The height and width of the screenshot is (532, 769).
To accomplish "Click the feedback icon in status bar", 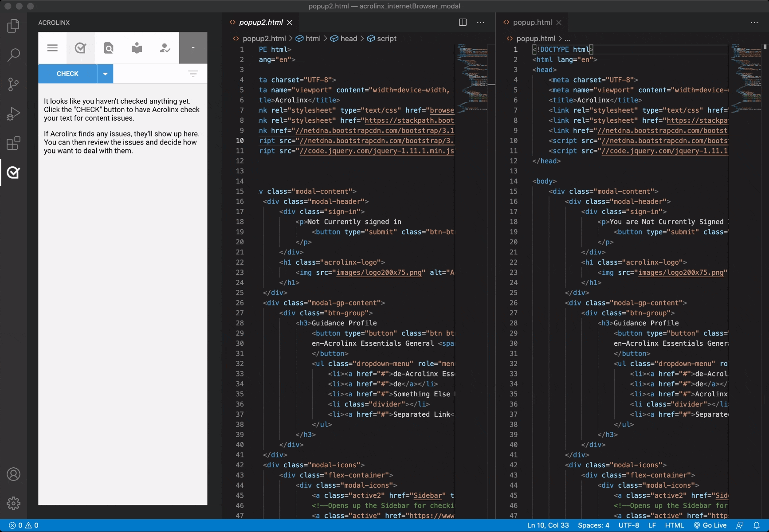I will 740,525.
